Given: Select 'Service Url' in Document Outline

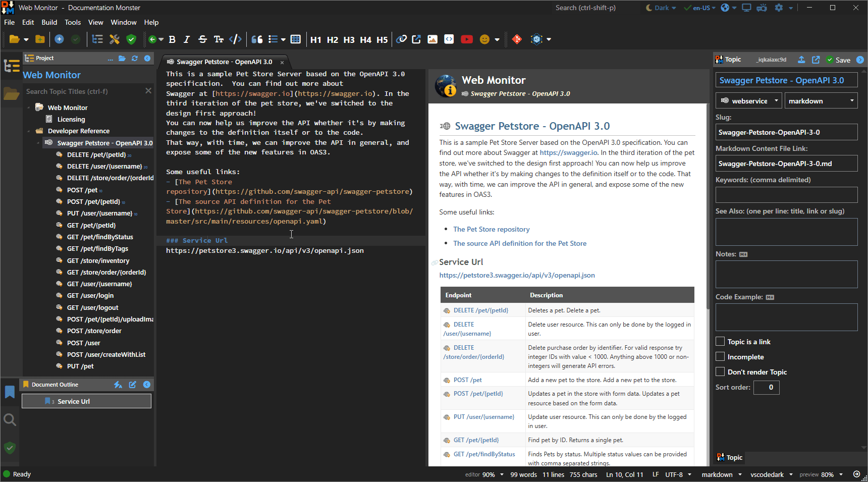Looking at the screenshot, I should 86,401.
